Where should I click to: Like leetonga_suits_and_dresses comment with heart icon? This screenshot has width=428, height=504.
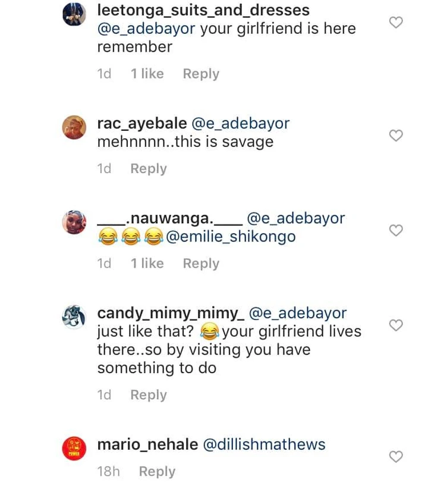[x=396, y=23]
